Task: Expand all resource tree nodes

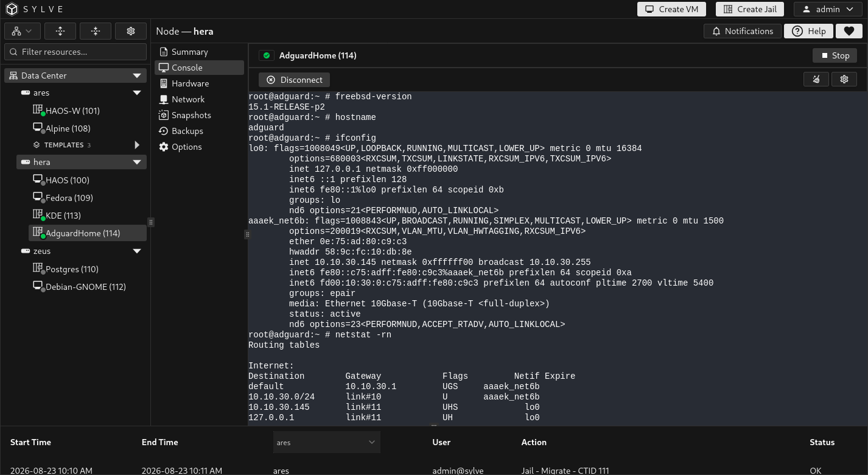Action: tap(60, 31)
